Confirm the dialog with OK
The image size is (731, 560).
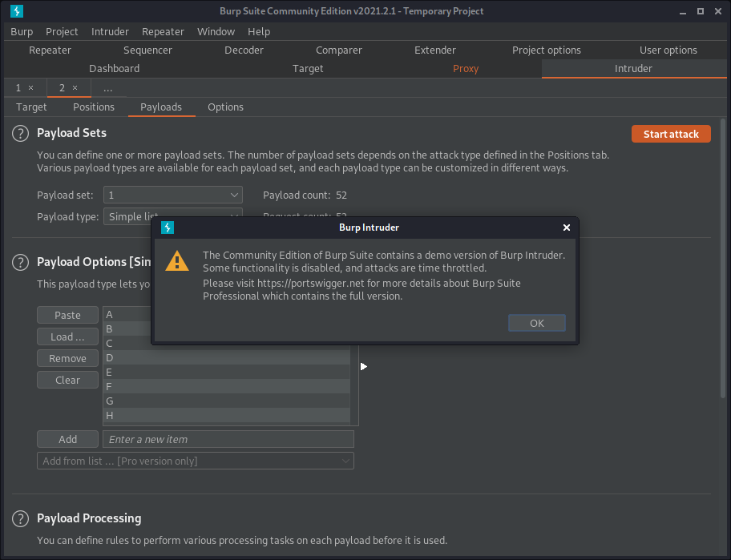coord(536,323)
